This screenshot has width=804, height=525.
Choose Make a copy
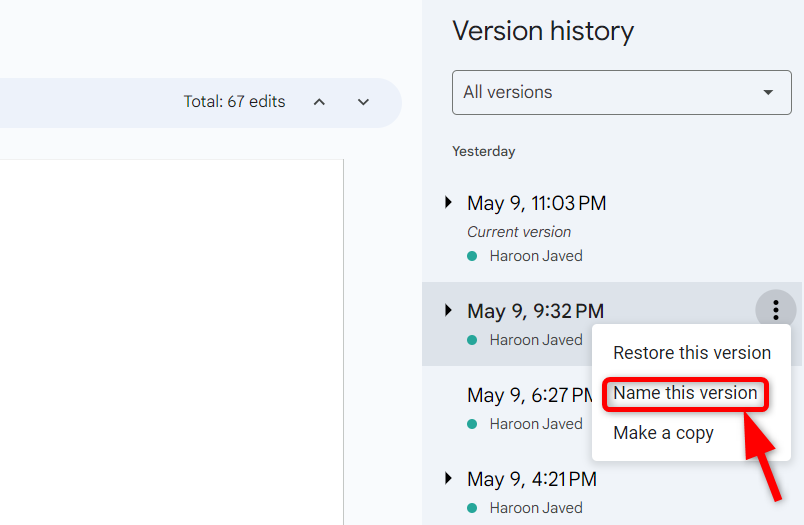[x=663, y=433]
